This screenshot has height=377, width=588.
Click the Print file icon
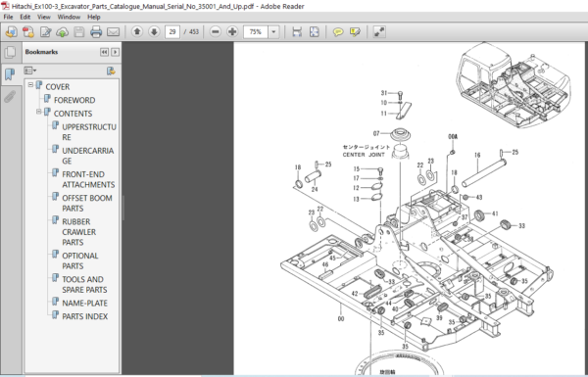pyautogui.click(x=96, y=32)
